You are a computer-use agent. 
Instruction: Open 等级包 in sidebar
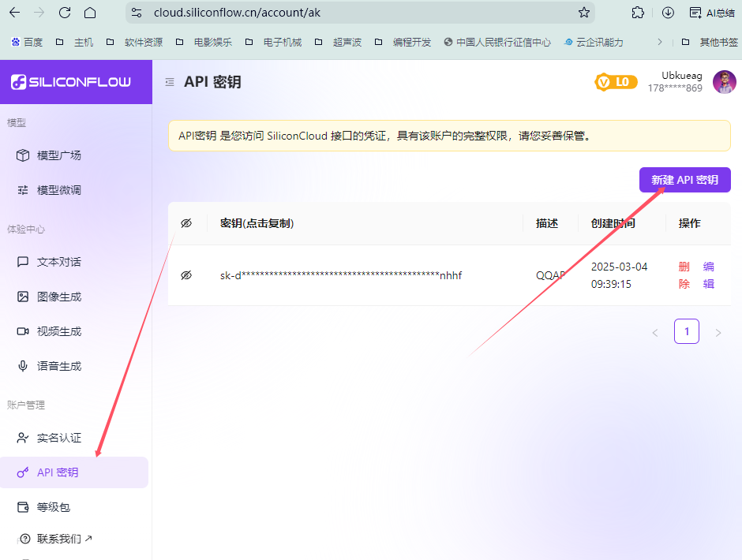[43, 507]
